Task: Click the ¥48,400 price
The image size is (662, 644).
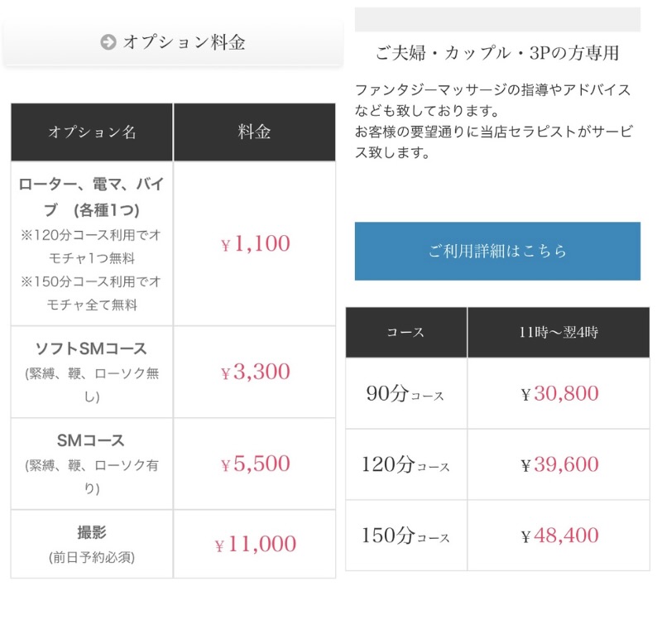Action: tap(559, 536)
